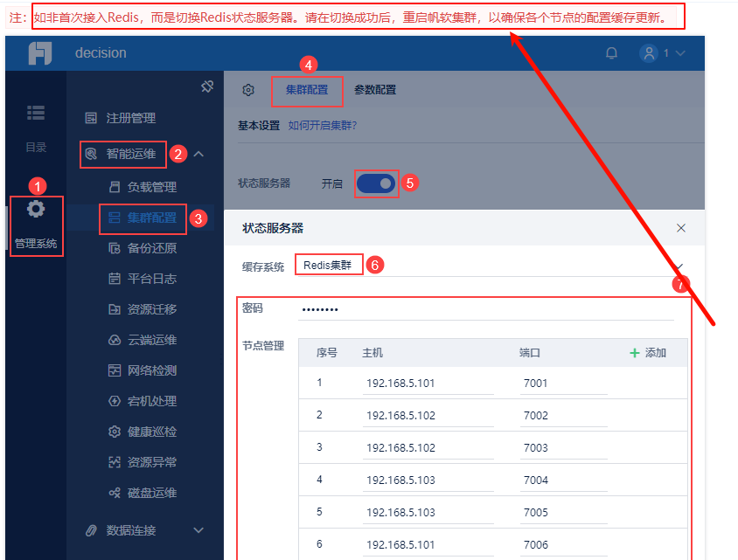Viewport: 738px width, 560px height.
Task: Open 资源异常 in the sidebar
Action: tap(152, 462)
